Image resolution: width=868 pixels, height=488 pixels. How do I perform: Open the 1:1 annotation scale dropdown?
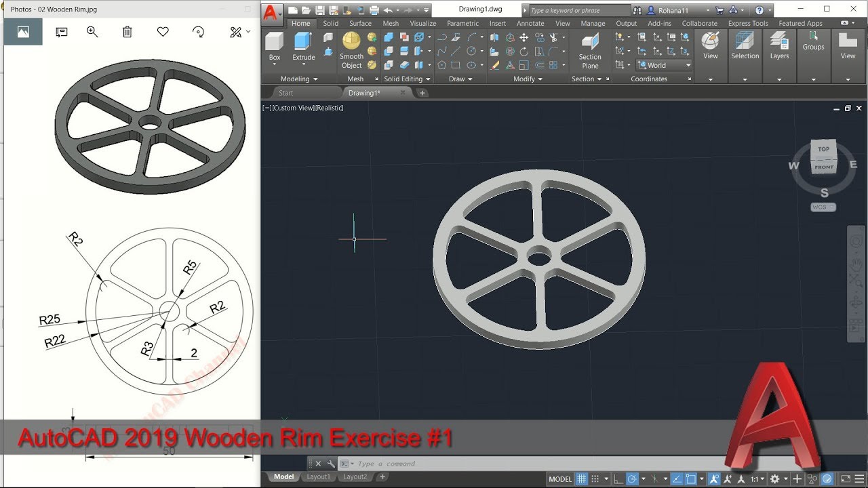pos(757,479)
